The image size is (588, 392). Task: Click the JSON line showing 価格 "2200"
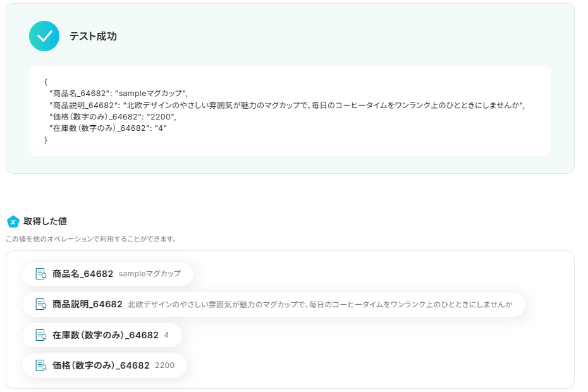113,117
